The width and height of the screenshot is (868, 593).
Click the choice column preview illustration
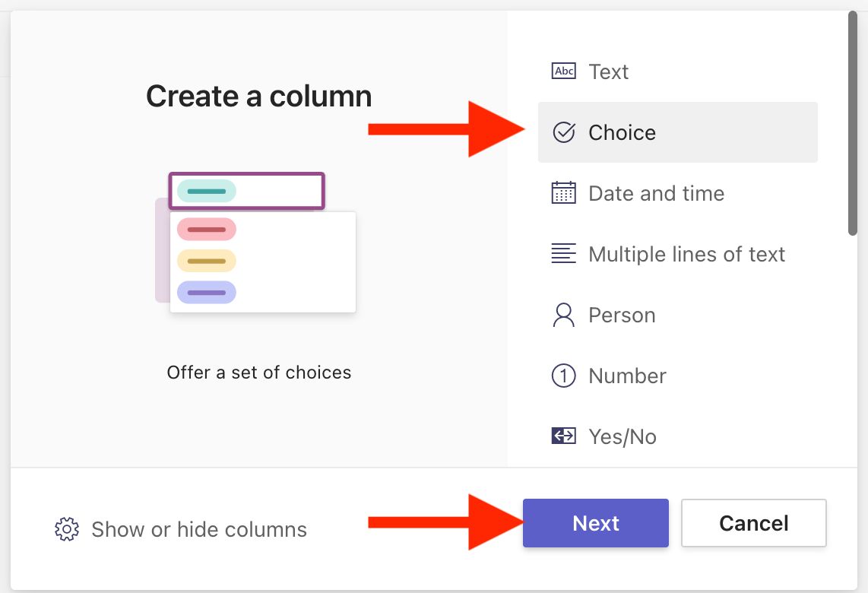coord(255,243)
